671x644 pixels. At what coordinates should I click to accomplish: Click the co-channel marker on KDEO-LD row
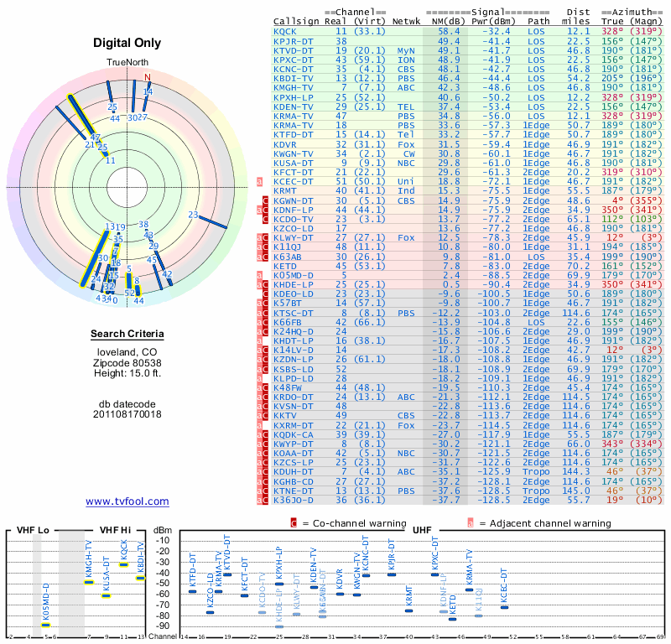[x=265, y=294]
